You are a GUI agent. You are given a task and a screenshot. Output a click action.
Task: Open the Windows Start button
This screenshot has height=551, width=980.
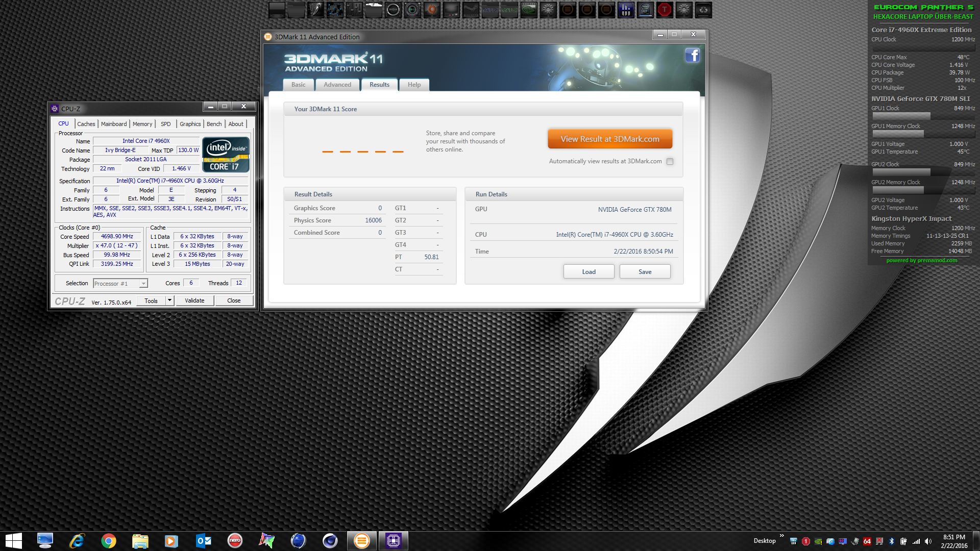click(x=14, y=541)
